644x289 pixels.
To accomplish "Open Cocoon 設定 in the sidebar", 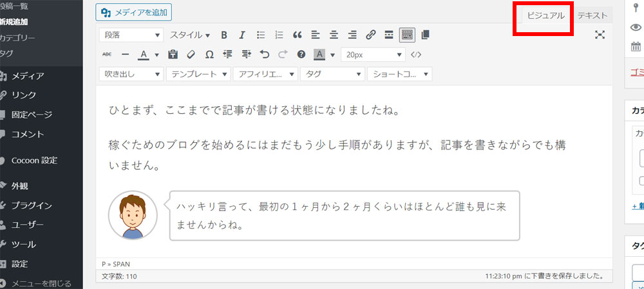I will click(x=34, y=160).
